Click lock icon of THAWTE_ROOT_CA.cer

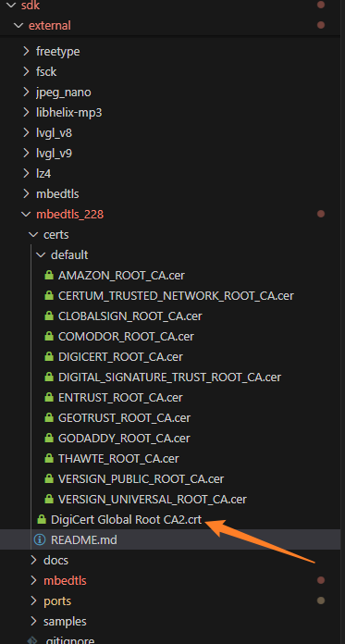[49, 458]
